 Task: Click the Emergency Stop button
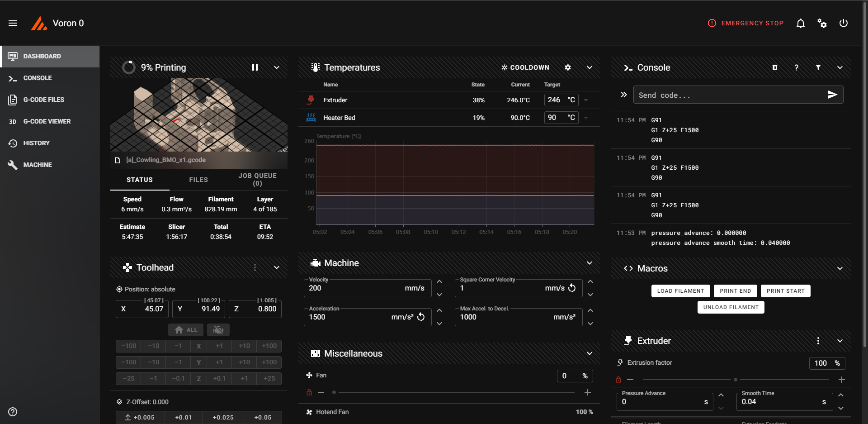pos(745,23)
